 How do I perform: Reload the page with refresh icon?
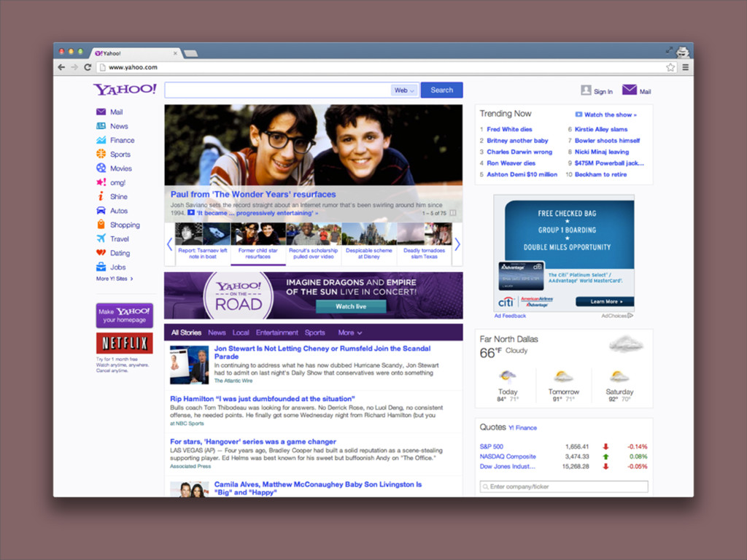click(x=88, y=67)
